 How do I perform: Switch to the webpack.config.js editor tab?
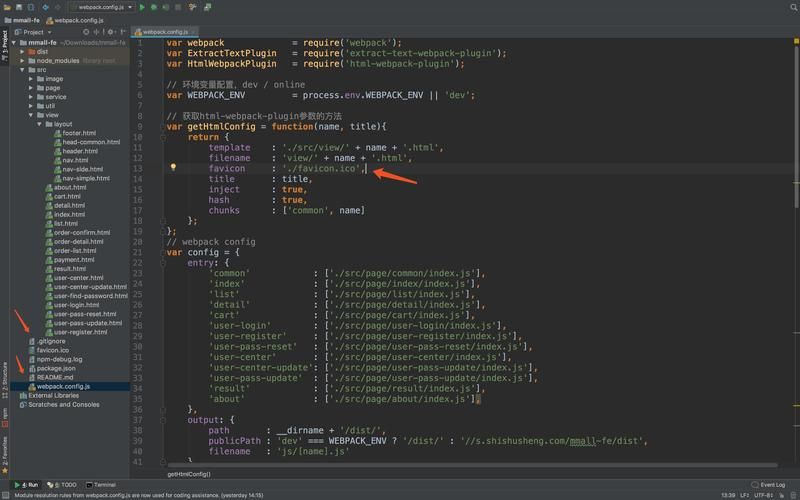163,32
